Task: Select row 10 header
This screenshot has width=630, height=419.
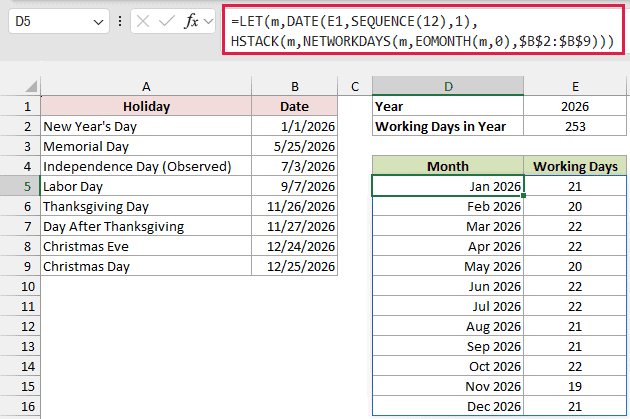Action: [x=20, y=286]
